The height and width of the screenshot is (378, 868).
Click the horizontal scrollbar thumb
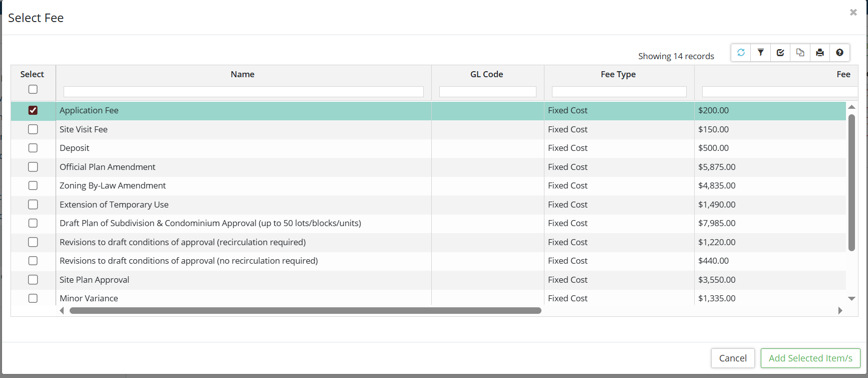[x=306, y=311]
